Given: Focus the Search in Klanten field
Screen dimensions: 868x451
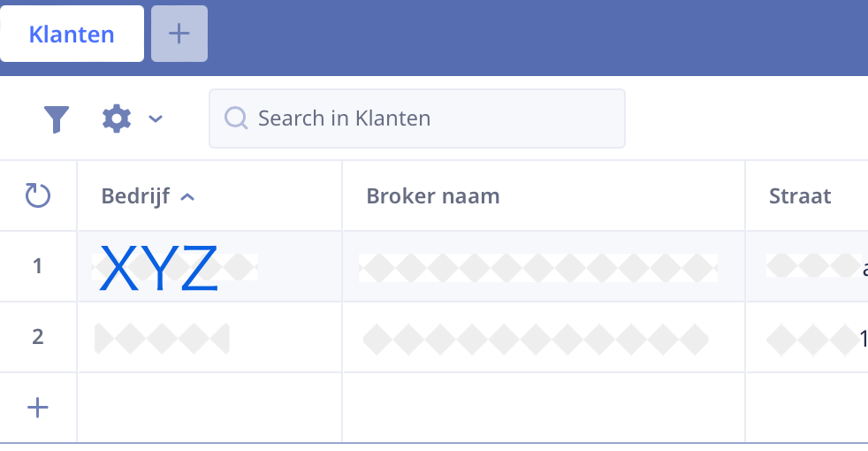Looking at the screenshot, I should pos(417,118).
